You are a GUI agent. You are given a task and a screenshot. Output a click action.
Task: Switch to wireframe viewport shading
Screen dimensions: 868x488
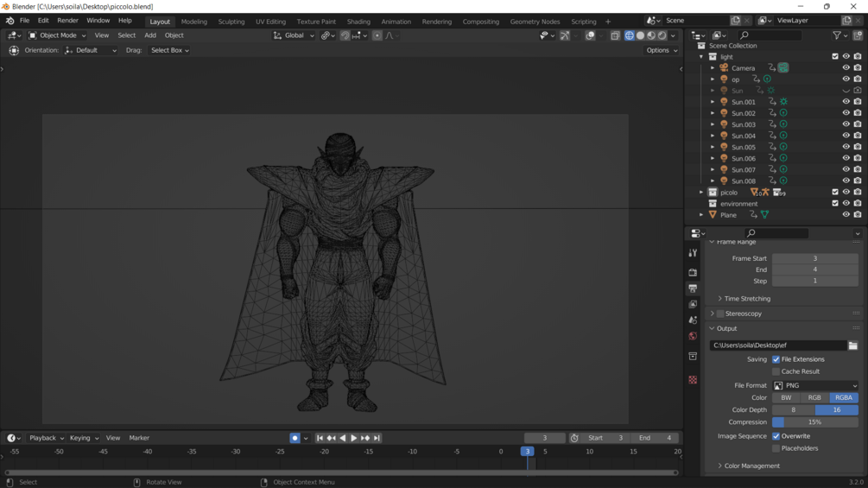coord(630,35)
